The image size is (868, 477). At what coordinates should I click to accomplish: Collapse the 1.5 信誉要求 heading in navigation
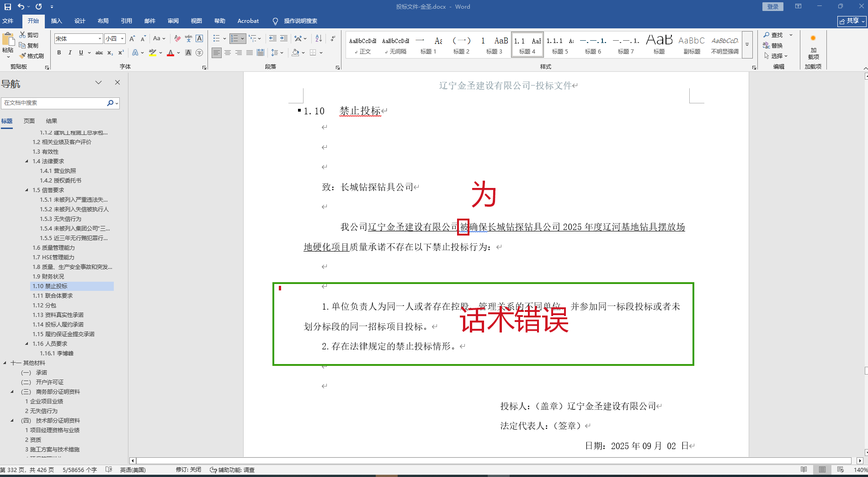coord(27,190)
